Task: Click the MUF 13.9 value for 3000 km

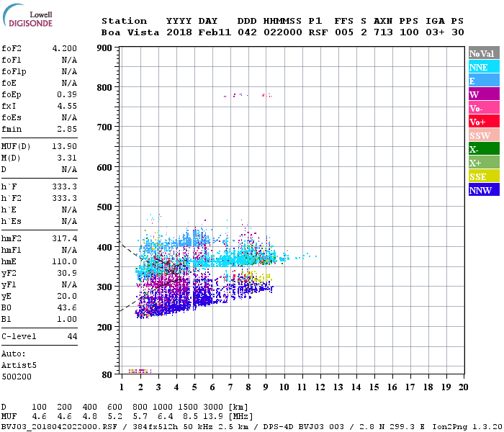Action: coord(213,417)
